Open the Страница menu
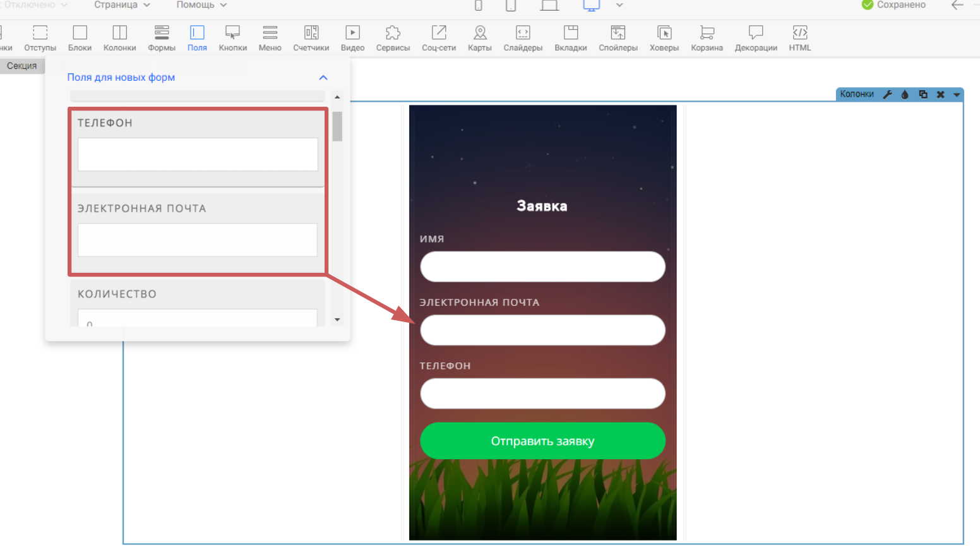Image resolution: width=980 pixels, height=557 pixels. pyautogui.click(x=122, y=5)
